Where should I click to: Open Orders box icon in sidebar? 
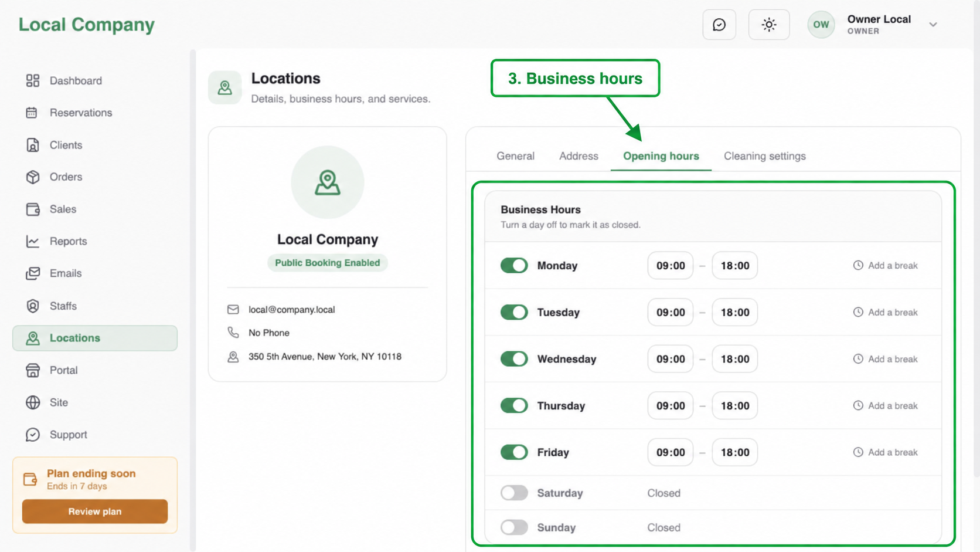[32, 177]
